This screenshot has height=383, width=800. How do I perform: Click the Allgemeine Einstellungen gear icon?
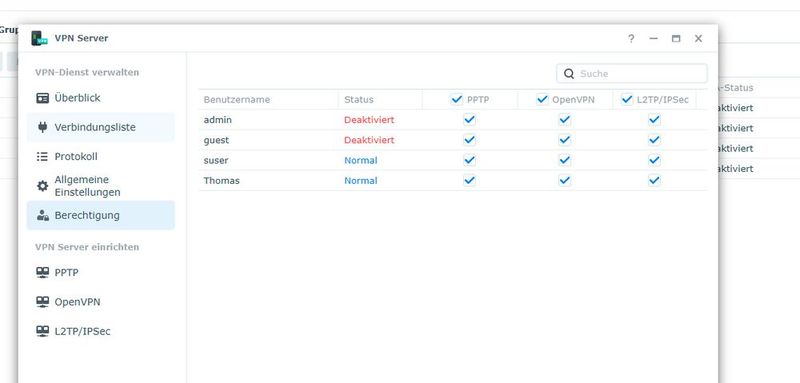(x=43, y=186)
